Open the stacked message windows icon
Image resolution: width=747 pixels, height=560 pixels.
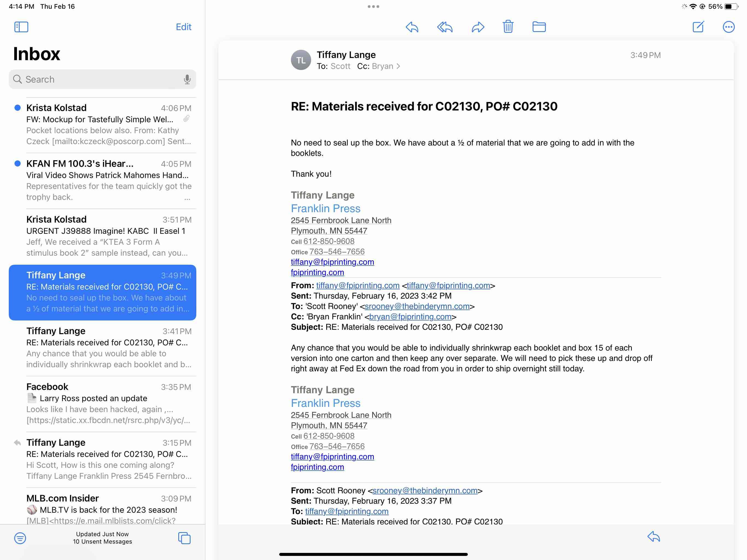tap(184, 538)
